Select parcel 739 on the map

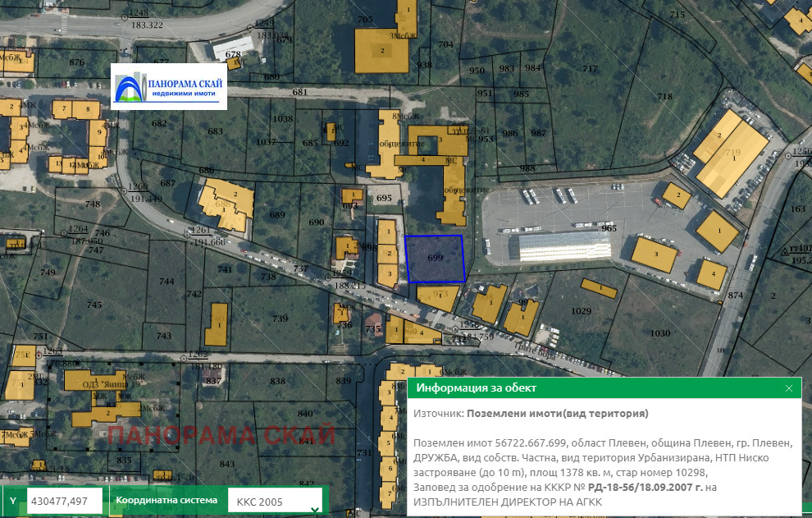pyautogui.click(x=280, y=319)
